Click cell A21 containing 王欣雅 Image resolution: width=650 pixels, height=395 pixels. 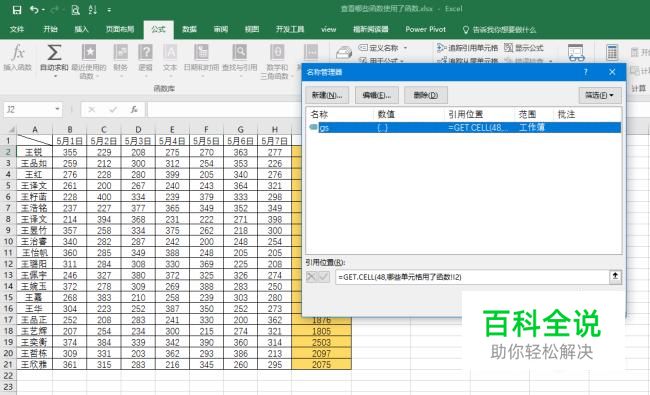34,365
